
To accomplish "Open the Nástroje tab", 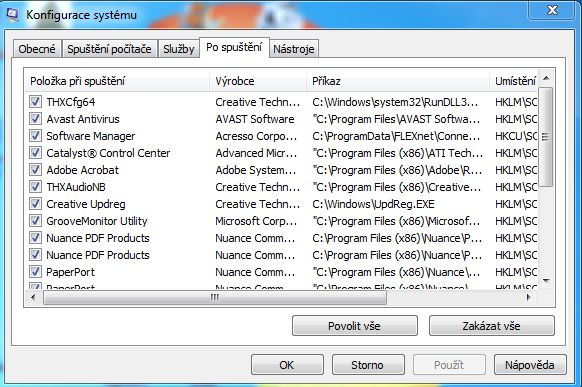I will pos(294,49).
